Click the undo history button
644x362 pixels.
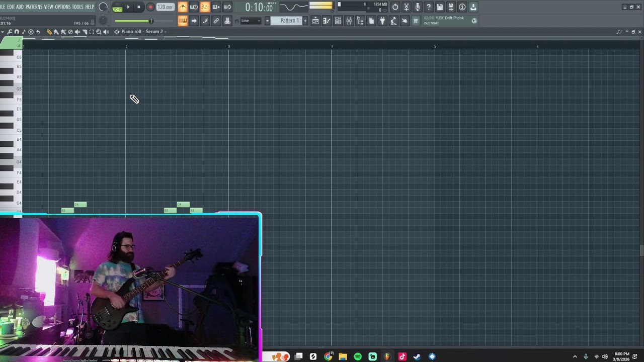[x=395, y=7]
